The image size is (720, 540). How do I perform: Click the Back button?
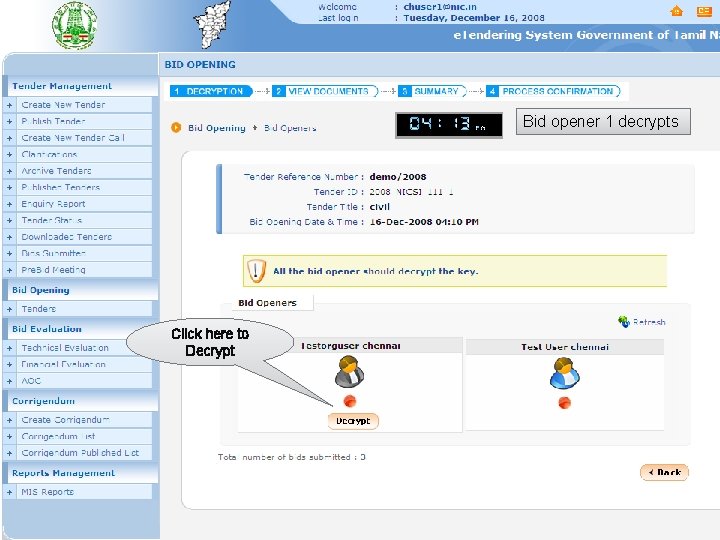pos(664,472)
